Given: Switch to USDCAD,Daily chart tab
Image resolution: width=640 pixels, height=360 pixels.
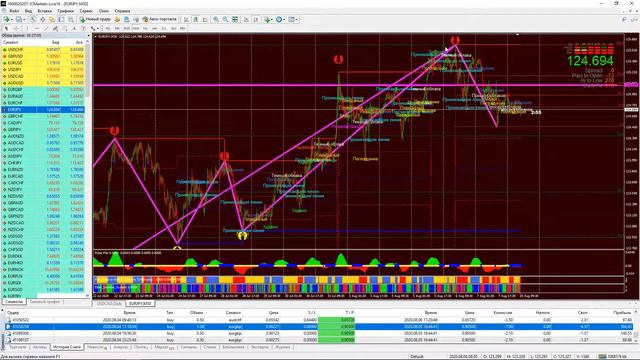Looking at the screenshot, I should pyautogui.click(x=109, y=304).
